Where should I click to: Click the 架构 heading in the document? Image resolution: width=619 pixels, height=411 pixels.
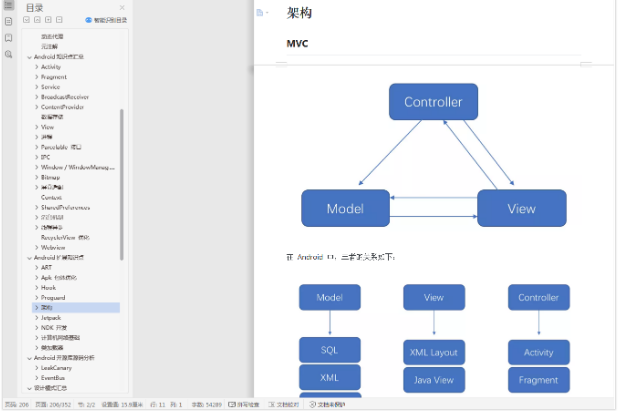[299, 13]
